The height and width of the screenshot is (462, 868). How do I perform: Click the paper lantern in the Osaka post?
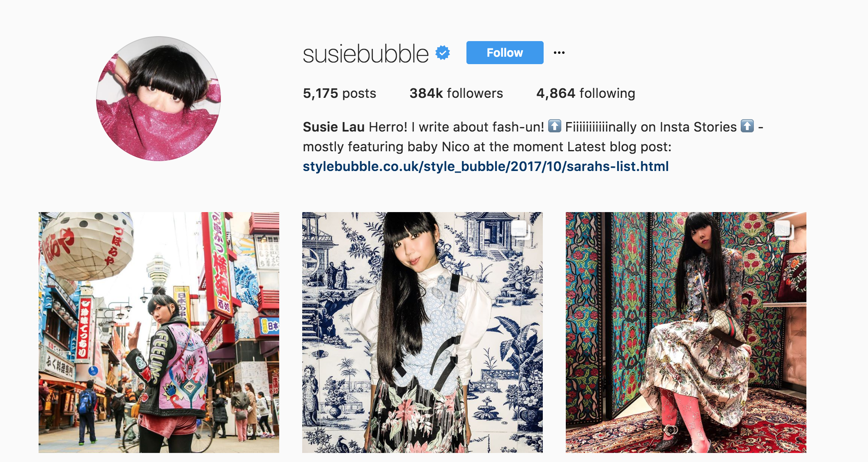coord(87,245)
